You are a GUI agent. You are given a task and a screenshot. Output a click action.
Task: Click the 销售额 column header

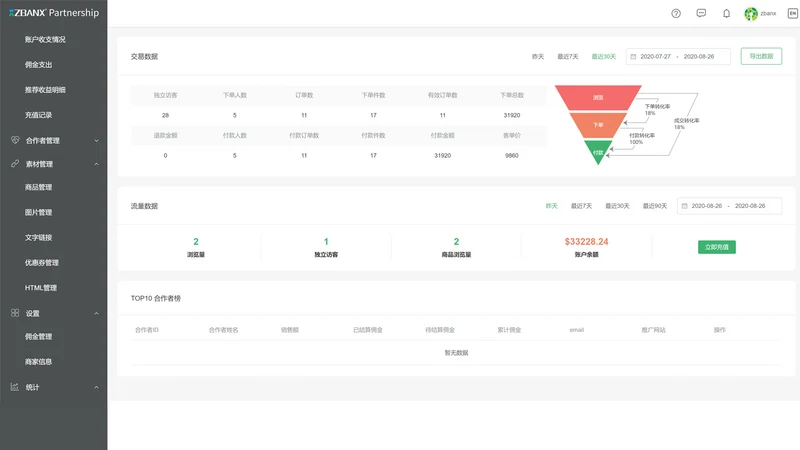290,330
